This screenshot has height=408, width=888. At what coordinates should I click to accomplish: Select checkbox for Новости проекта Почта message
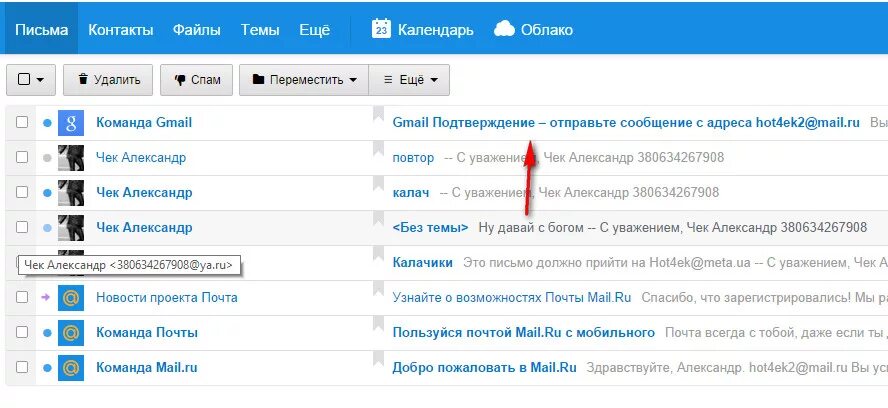pyautogui.click(x=22, y=298)
